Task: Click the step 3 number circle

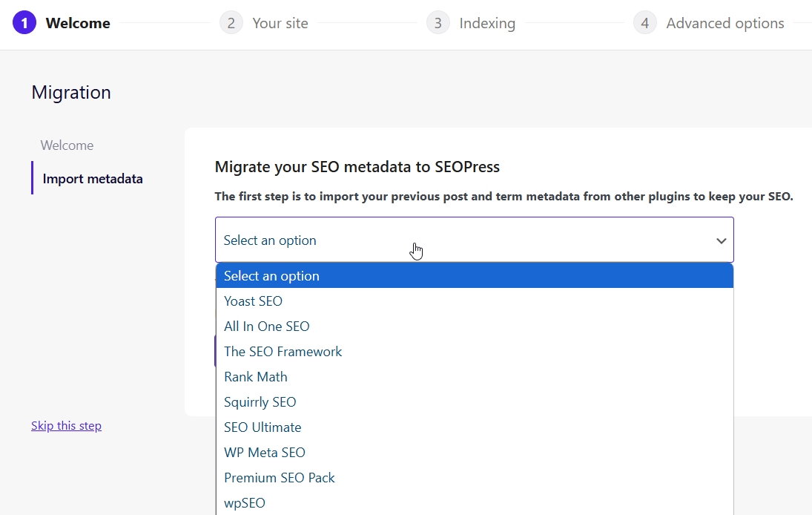Action: pyautogui.click(x=438, y=23)
